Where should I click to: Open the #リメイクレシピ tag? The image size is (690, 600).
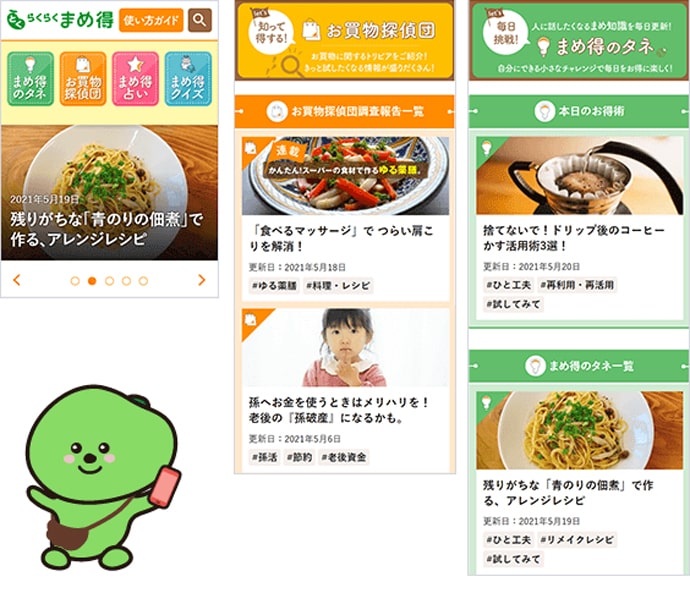tap(576, 540)
